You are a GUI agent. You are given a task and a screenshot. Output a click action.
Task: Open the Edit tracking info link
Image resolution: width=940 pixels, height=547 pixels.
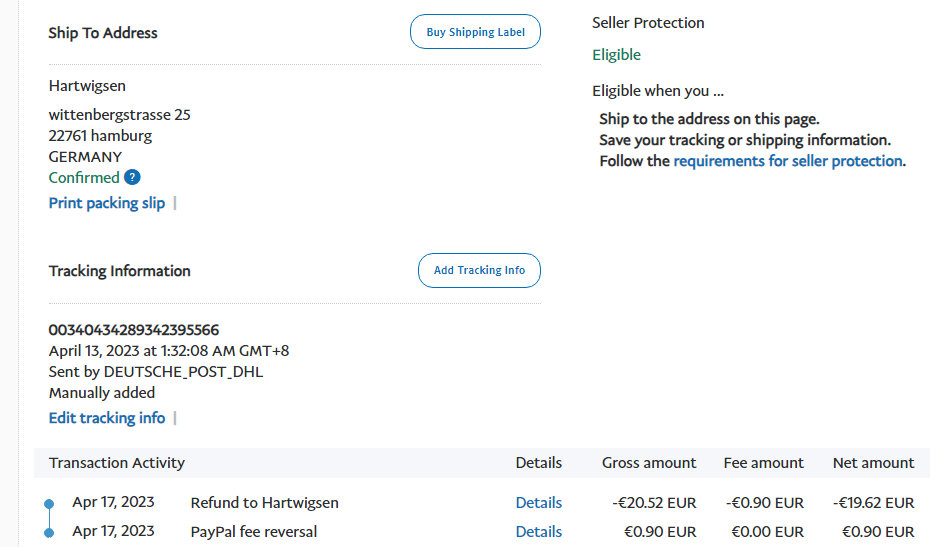(107, 418)
